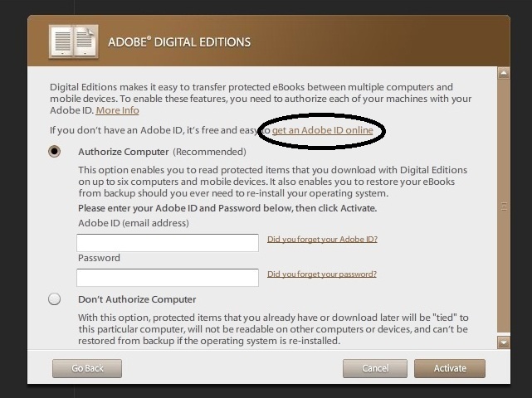The width and height of the screenshot is (532, 398).
Task: Click the scrollbar up arrow
Action: [x=504, y=73]
